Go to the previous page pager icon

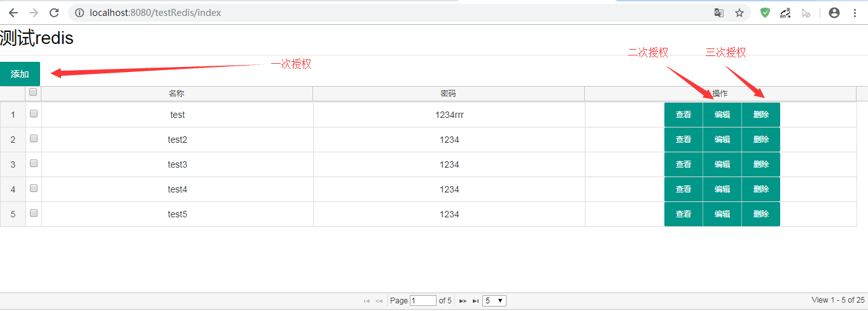point(379,301)
